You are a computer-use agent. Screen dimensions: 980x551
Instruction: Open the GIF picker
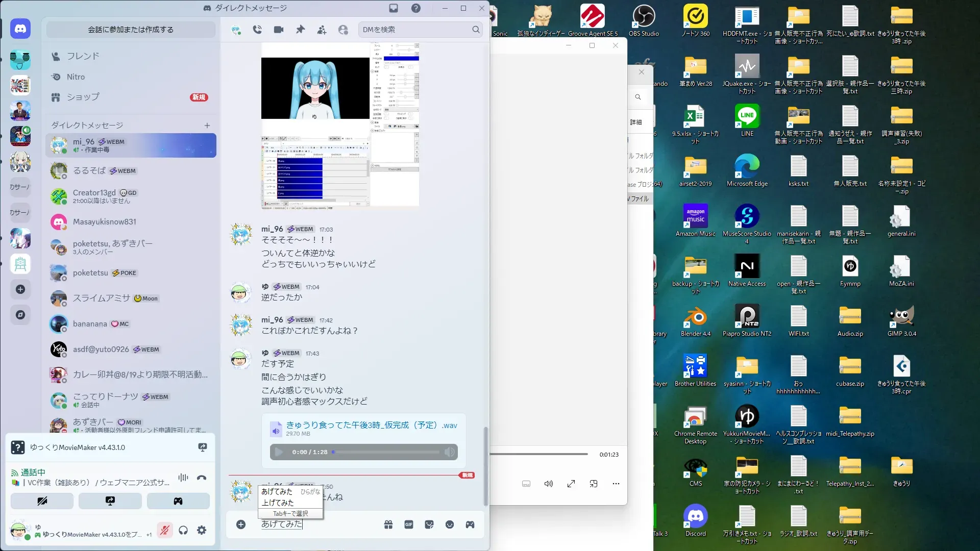(x=409, y=524)
